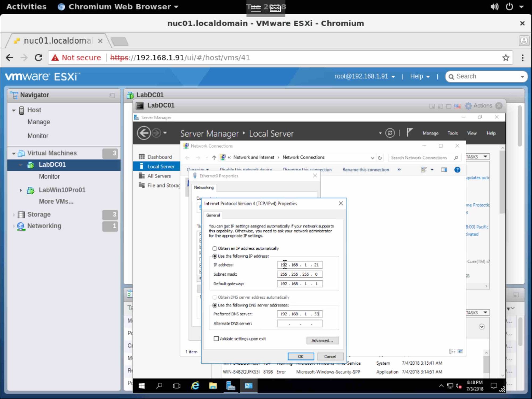Screen dimensions: 532x399
Task: Open the LabDC01 console Actions gear
Action: click(x=468, y=106)
